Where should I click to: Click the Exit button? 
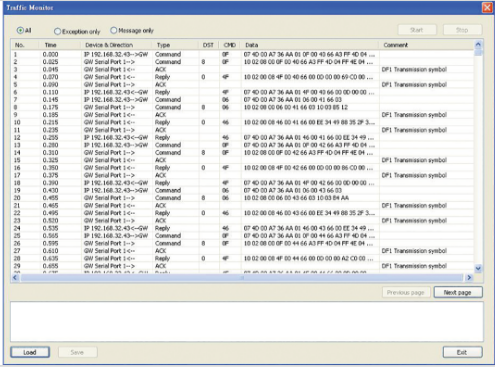click(x=462, y=352)
